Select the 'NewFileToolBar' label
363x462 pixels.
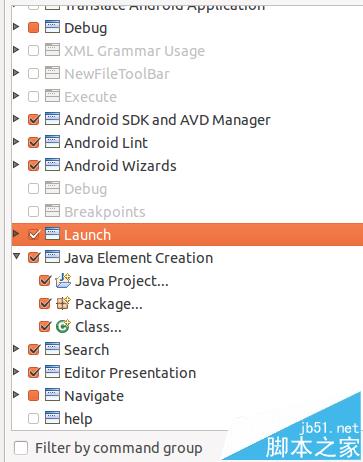click(117, 74)
